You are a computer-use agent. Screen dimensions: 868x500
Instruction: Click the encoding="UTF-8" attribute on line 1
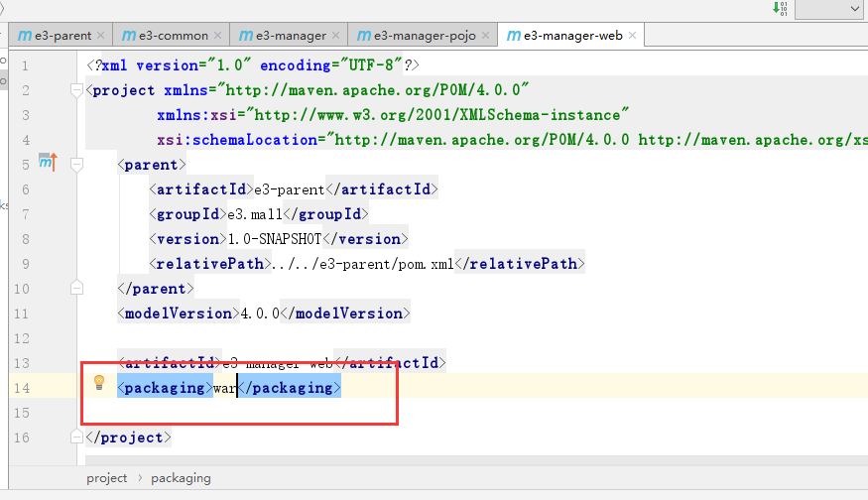[330, 65]
